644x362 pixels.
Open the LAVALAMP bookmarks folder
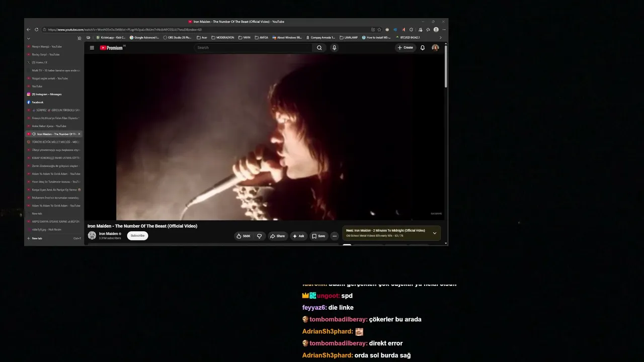tap(349, 38)
